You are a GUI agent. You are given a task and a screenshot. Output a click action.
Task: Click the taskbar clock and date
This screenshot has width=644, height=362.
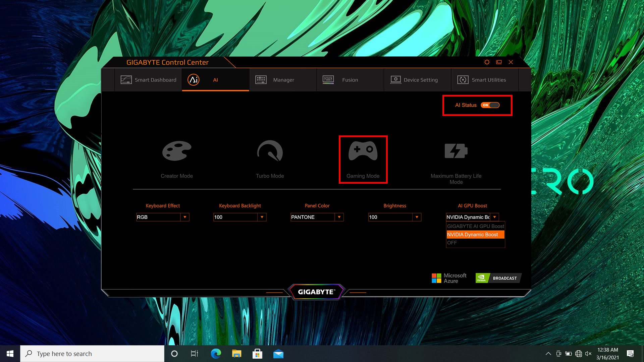[607, 354]
